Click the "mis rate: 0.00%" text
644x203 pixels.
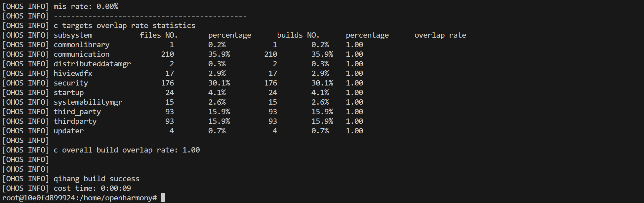point(86,6)
